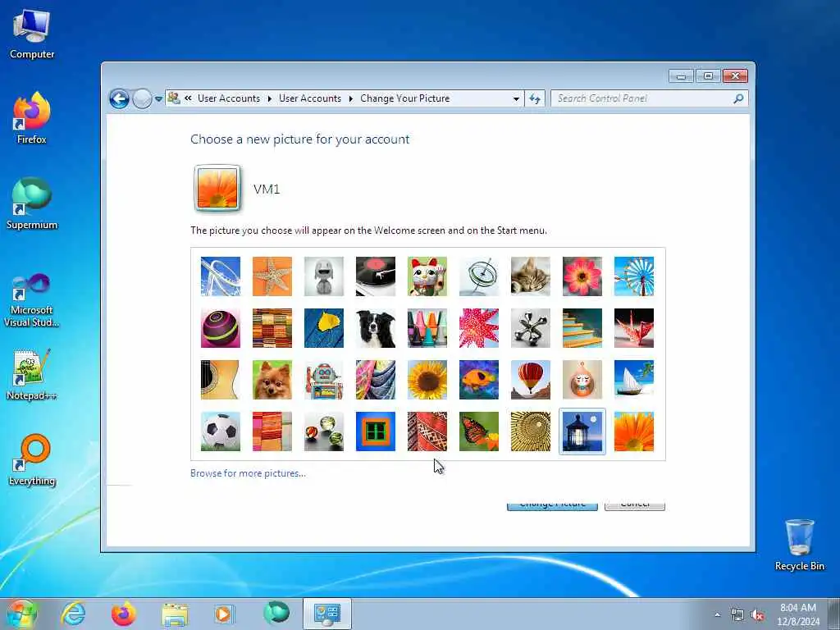Show hidden system tray icons

click(x=717, y=614)
